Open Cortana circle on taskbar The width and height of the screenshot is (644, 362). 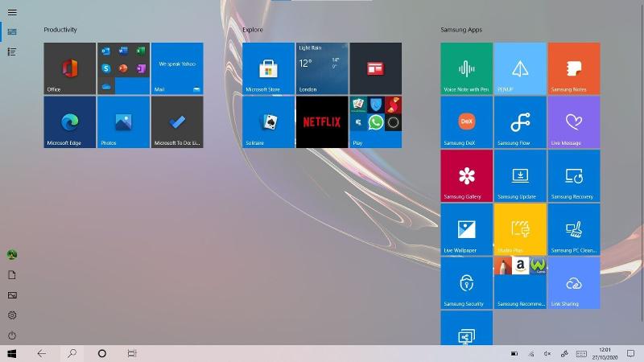point(102,353)
